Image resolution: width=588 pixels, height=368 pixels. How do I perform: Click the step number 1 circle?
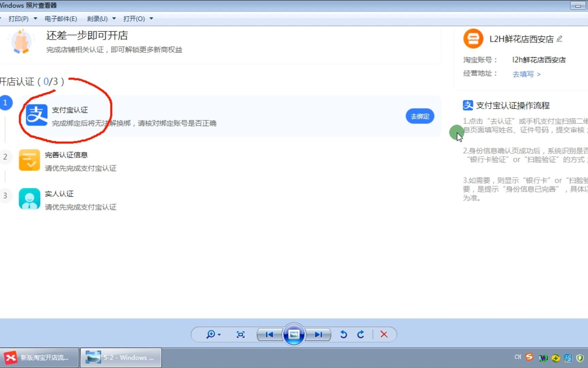5,103
